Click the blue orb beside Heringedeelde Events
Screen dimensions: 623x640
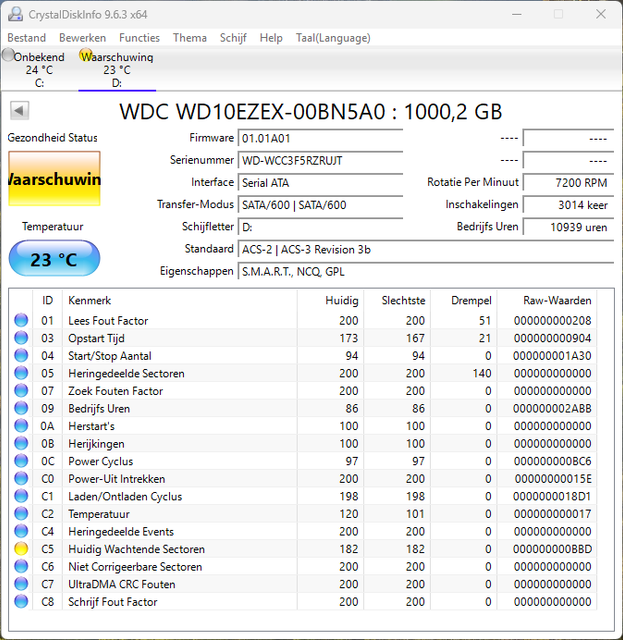click(21, 531)
